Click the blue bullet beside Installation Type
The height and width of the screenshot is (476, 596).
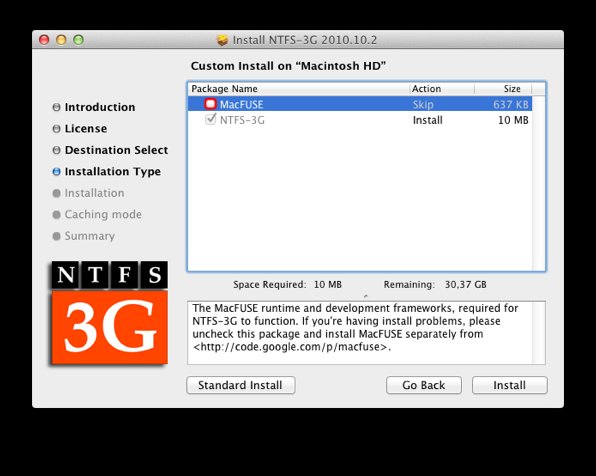point(56,172)
